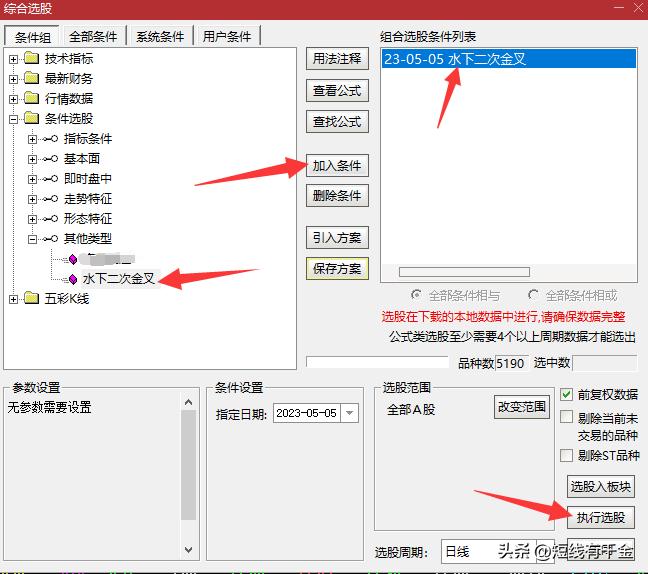
Task: Click the 参数设置 vertical scrollbar thumb
Action: pyautogui.click(x=188, y=465)
